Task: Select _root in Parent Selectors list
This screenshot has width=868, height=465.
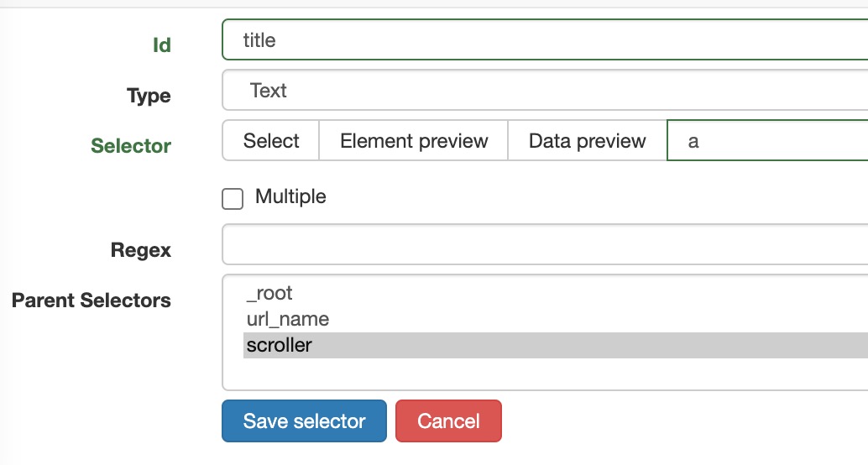Action: 269,294
